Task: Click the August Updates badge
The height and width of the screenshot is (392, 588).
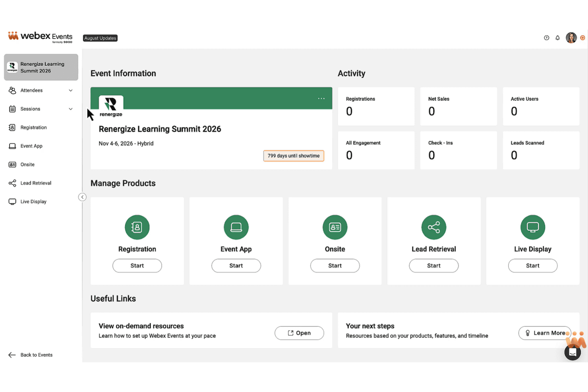Action: click(x=100, y=38)
